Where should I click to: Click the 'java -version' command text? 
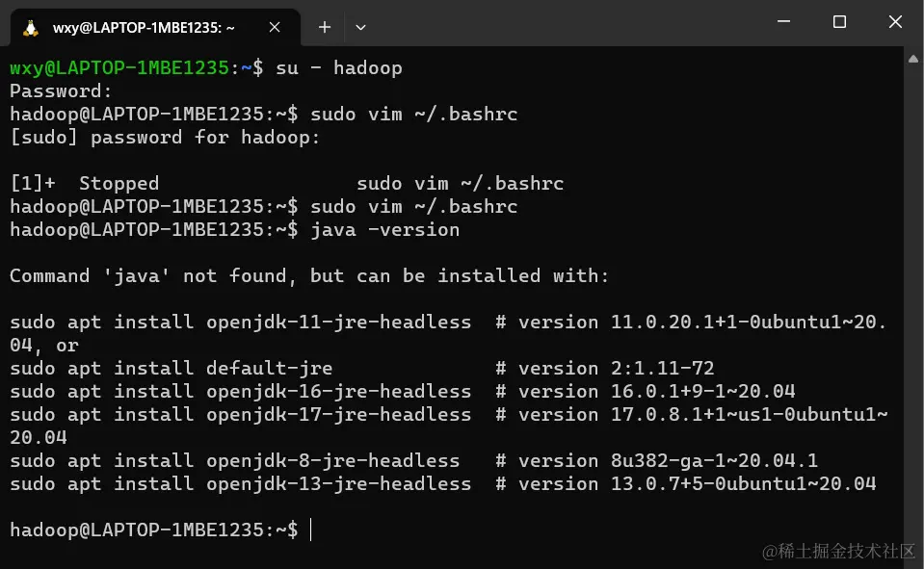384,230
